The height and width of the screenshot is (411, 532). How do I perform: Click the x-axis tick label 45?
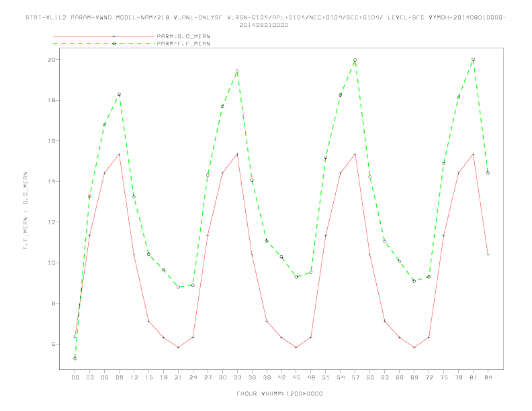tap(296, 377)
